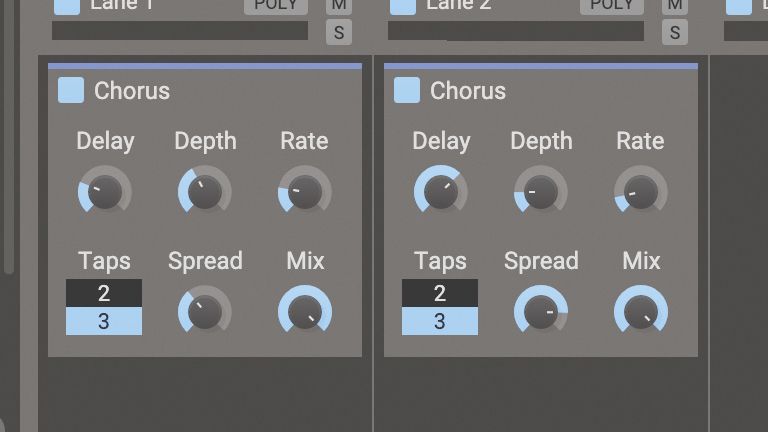Mute Lane 1 with the M button

click(339, 5)
